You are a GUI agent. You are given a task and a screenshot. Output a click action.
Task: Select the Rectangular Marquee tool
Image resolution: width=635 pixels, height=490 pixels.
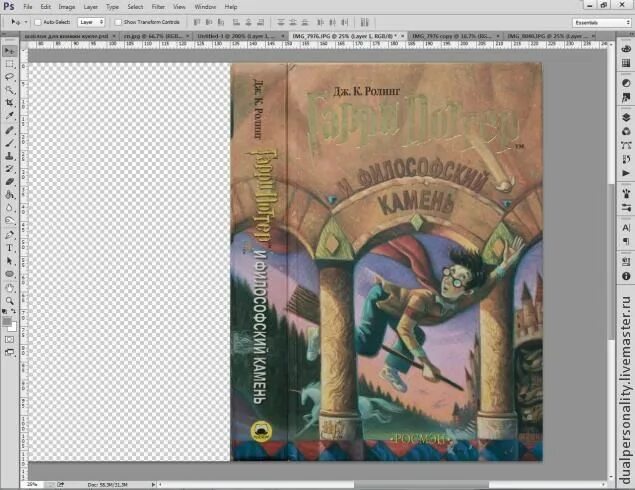tap(9, 64)
